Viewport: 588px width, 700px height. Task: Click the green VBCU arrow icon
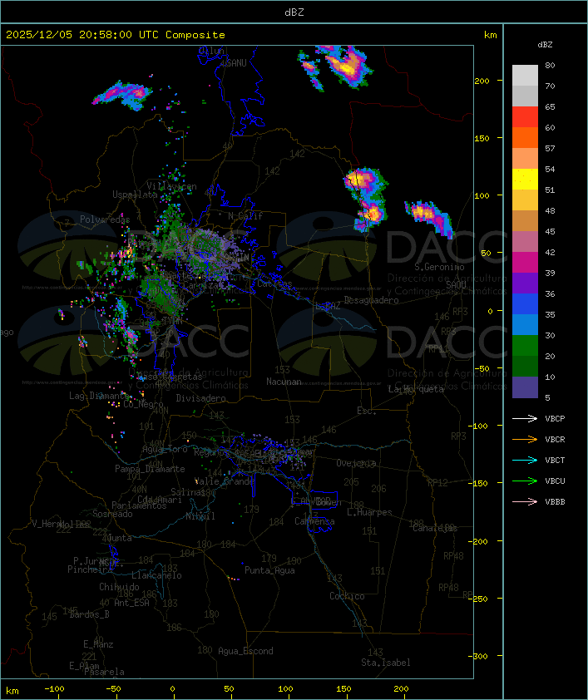(x=525, y=481)
